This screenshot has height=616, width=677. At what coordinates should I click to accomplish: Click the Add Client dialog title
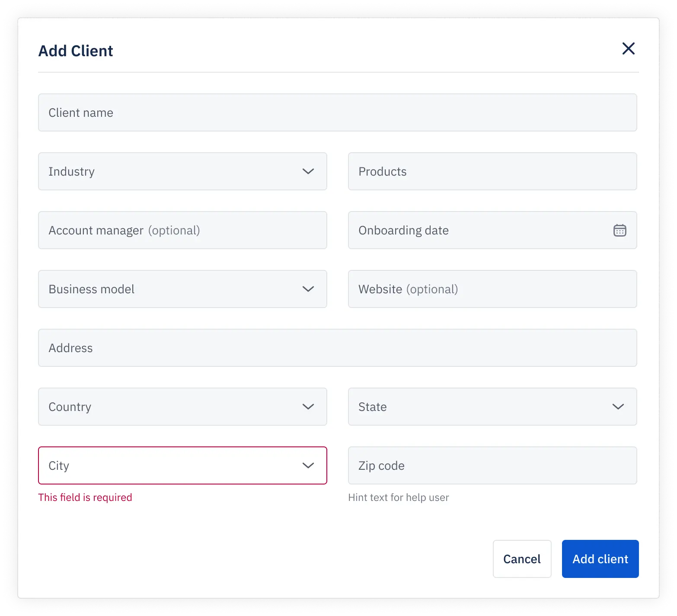[x=76, y=51]
